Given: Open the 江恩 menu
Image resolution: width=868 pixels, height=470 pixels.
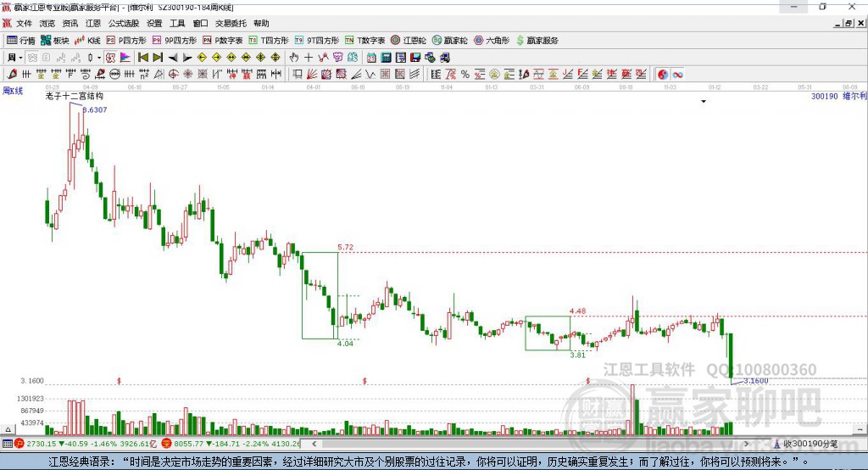Looking at the screenshot, I should (93, 23).
